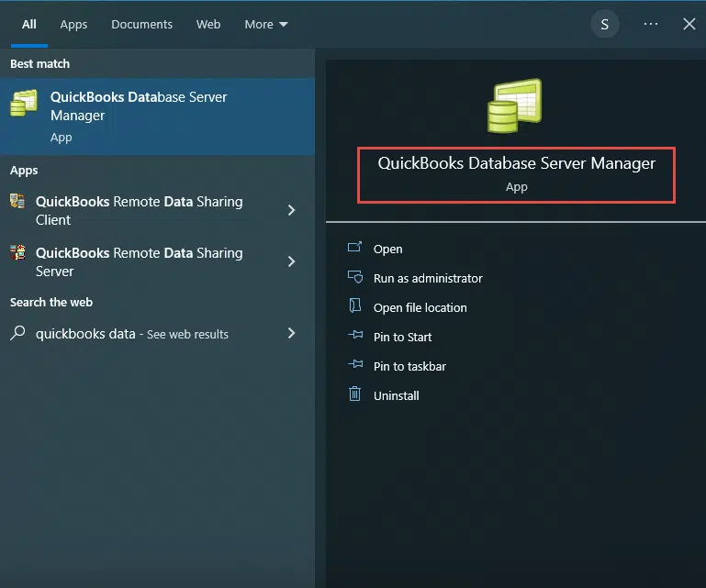The width and height of the screenshot is (706, 588).
Task: Click the Run as administrator shield icon
Action: coord(355,278)
